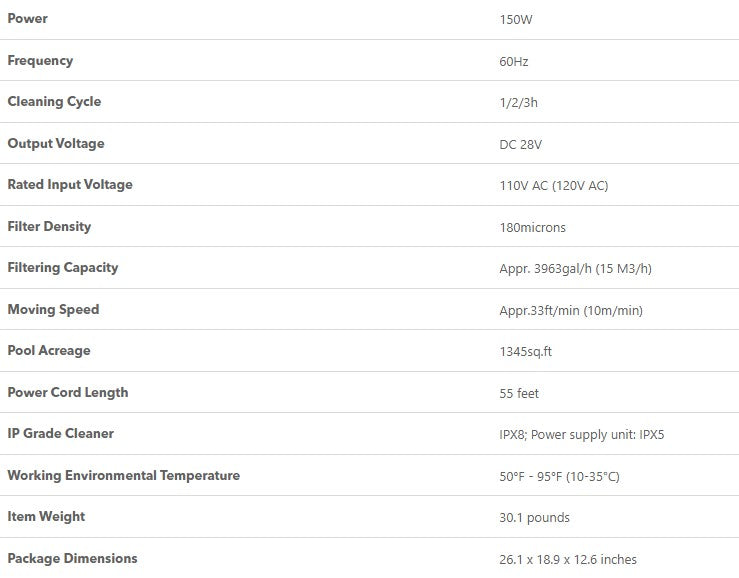Image resolution: width=739 pixels, height=578 pixels.
Task: Select the DC 28V value
Action: pyautogui.click(x=520, y=145)
